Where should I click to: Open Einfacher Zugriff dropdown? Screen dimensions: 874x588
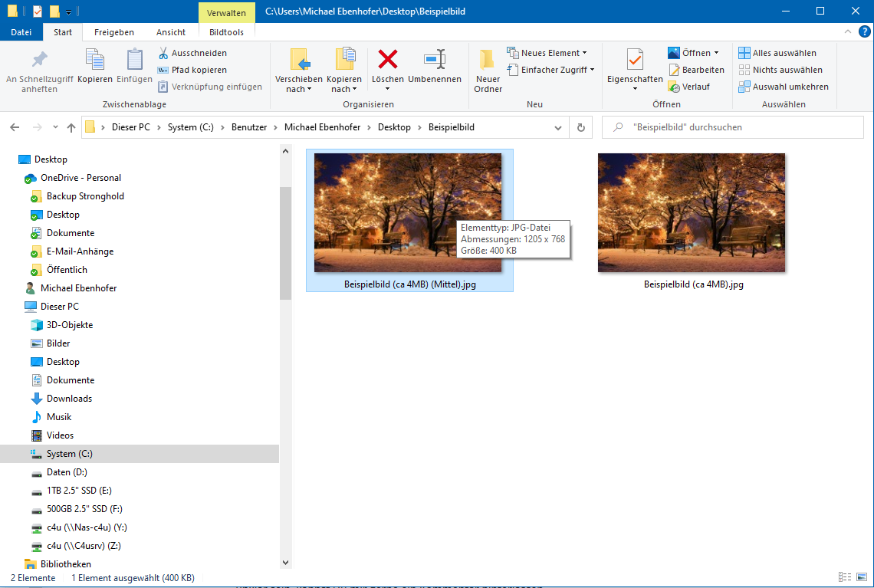coord(550,70)
